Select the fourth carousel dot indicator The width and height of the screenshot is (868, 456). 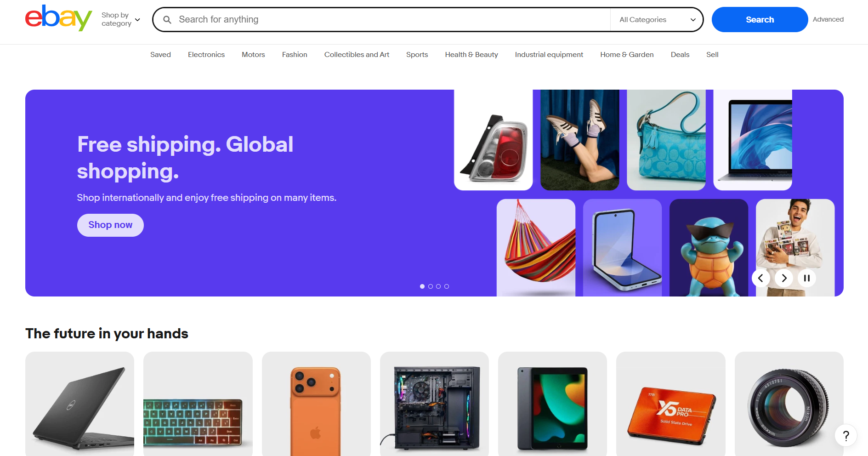pyautogui.click(x=447, y=286)
